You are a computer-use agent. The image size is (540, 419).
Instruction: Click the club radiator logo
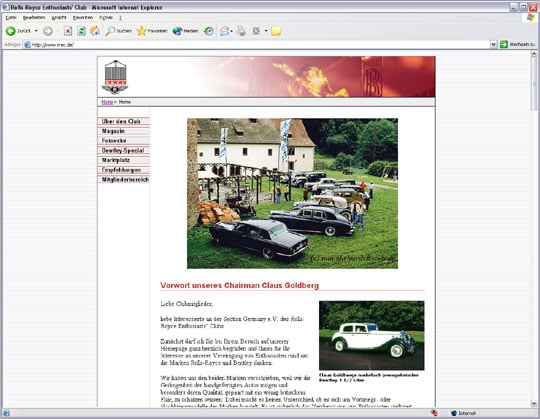click(x=115, y=77)
